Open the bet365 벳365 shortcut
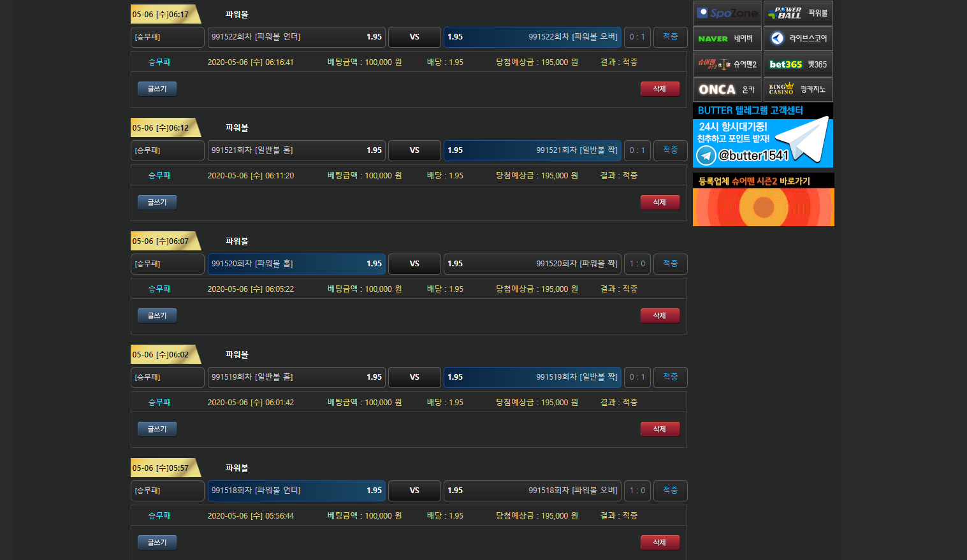 click(798, 64)
